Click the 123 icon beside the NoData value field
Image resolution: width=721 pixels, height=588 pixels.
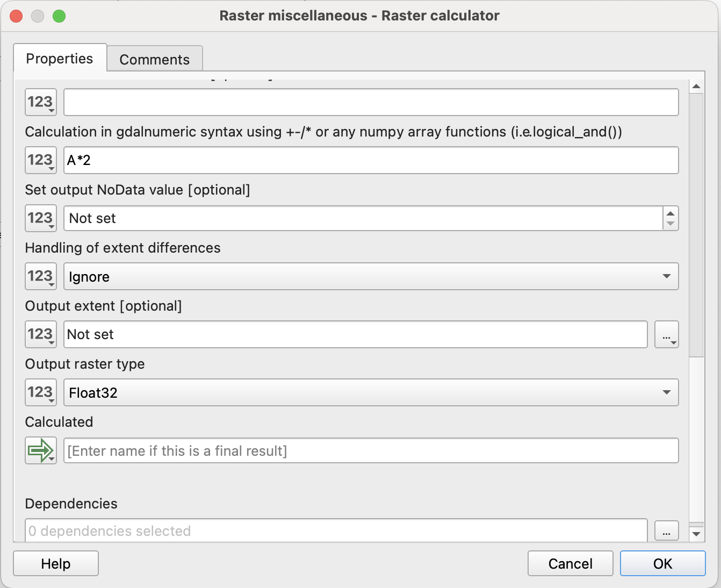click(41, 218)
